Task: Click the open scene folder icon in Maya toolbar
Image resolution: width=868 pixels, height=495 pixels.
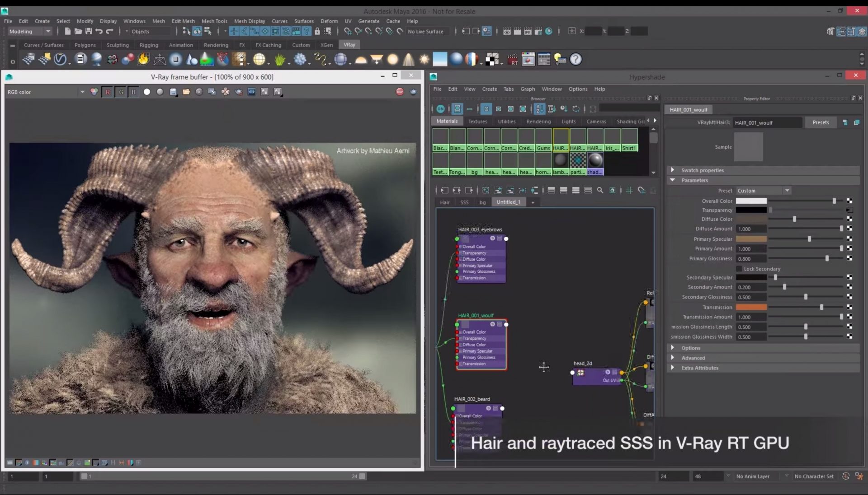Action: pyautogui.click(x=78, y=31)
